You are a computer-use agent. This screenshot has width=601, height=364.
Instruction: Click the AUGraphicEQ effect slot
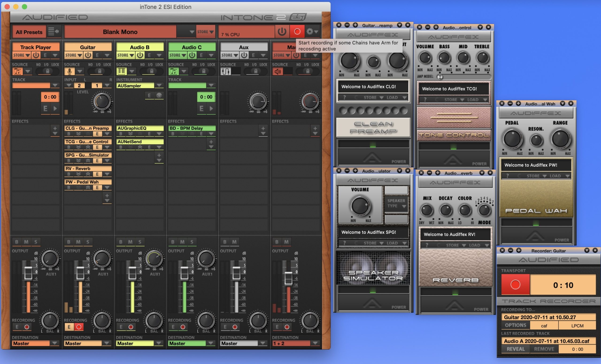pyautogui.click(x=140, y=128)
